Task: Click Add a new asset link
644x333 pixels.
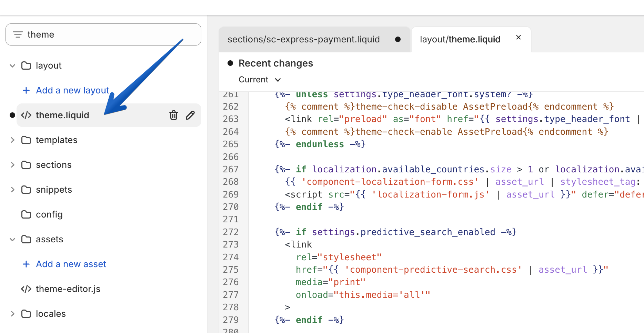Action: point(71,264)
